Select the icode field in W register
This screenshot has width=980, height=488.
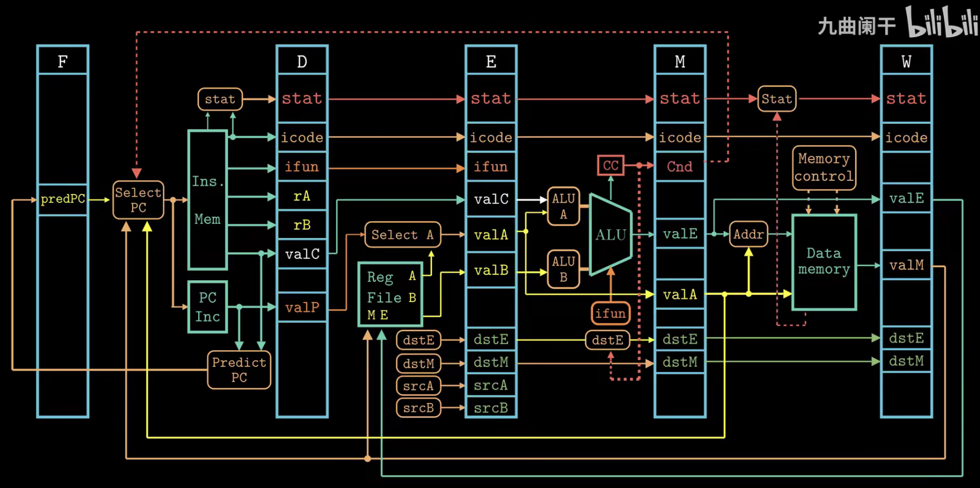tap(907, 137)
